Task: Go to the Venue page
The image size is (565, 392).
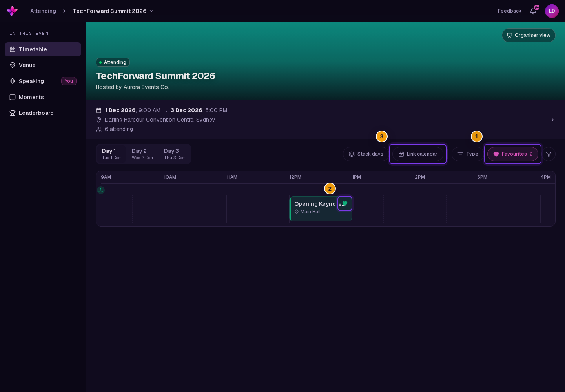Action: click(43, 65)
